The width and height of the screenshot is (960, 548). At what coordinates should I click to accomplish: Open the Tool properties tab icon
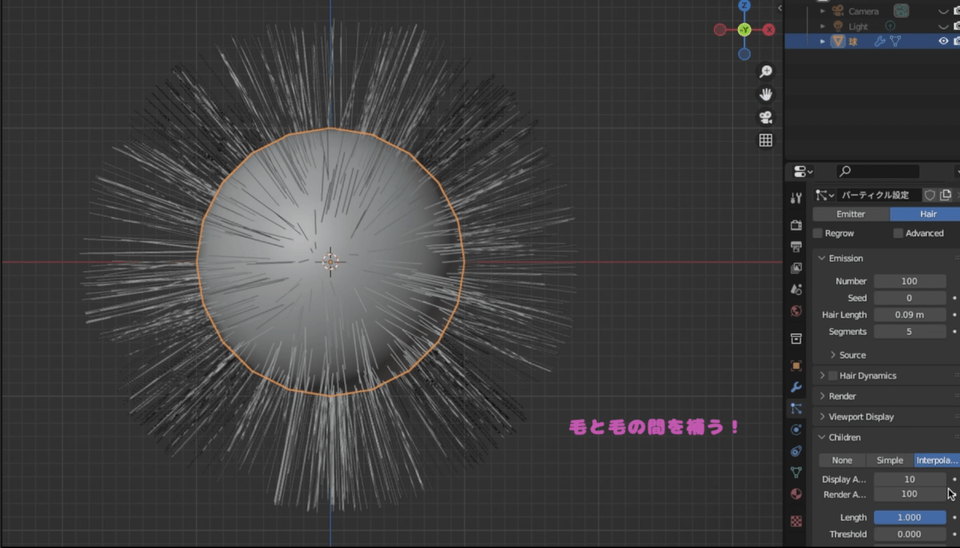point(796,198)
